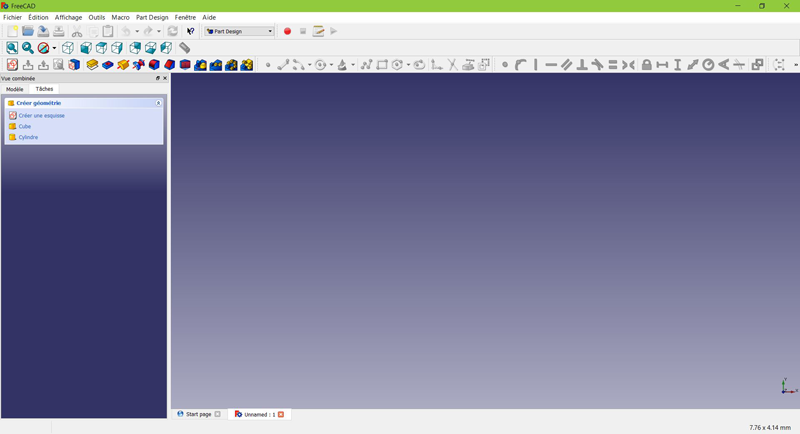This screenshot has height=434, width=800.
Task: Expand the polygon tool dropdown arrow
Action: click(x=408, y=65)
